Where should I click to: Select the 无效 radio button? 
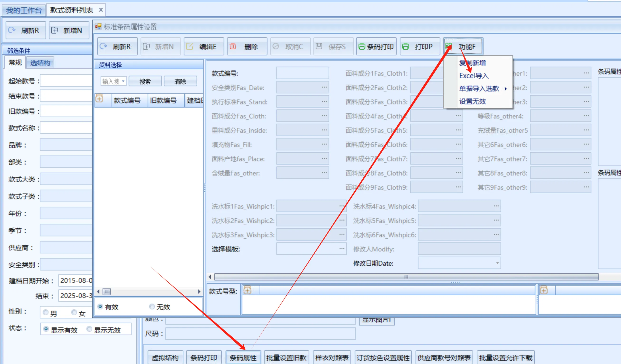pyautogui.click(x=152, y=306)
